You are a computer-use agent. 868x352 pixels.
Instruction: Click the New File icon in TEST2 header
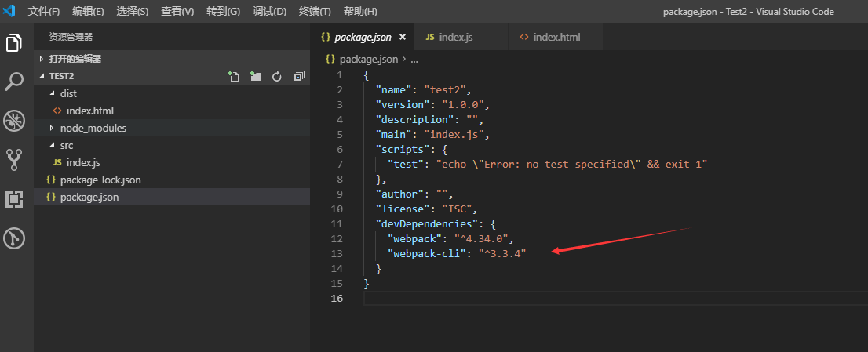pyautogui.click(x=234, y=76)
